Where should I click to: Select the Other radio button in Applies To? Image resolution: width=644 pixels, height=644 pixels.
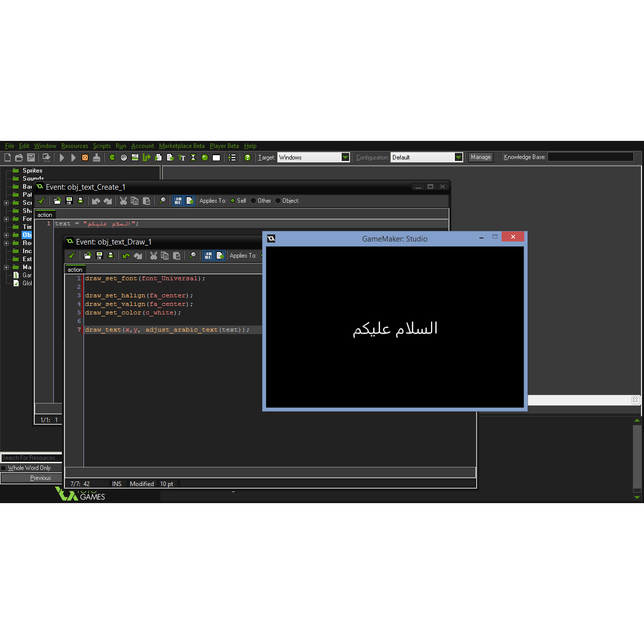[x=253, y=201]
